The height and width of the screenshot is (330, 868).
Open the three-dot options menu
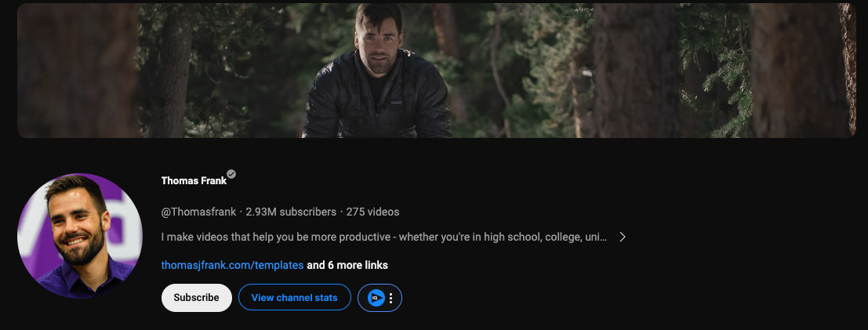390,298
